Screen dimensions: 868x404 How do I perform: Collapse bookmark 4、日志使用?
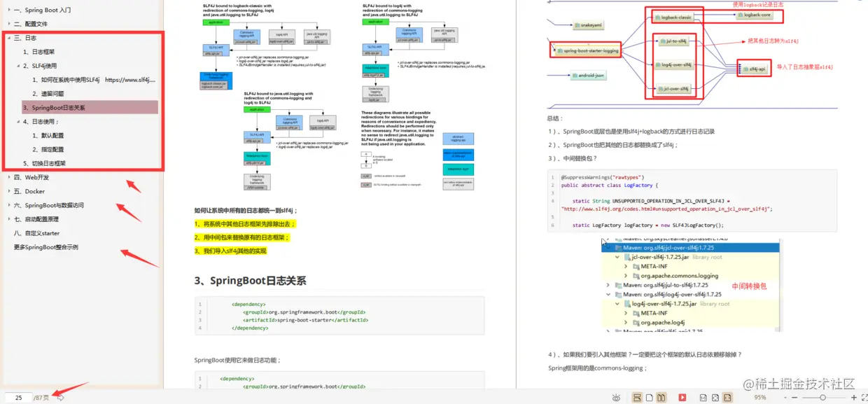[x=17, y=122]
